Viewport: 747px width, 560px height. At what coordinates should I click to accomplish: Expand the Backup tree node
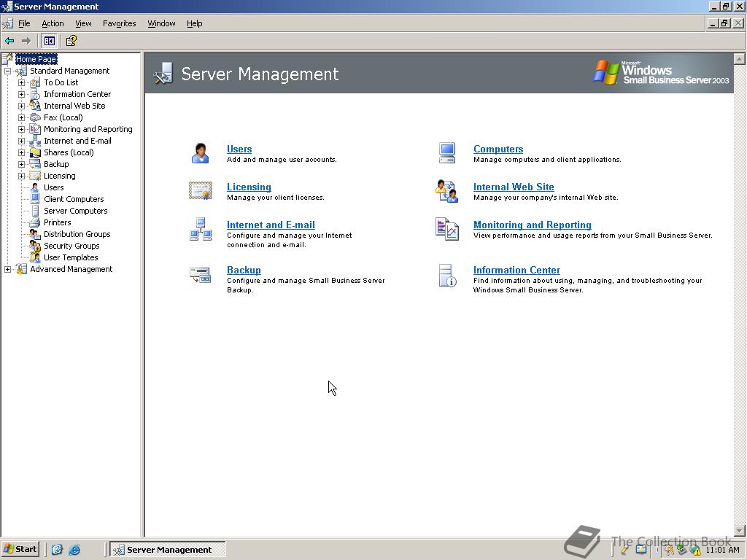pos(21,164)
